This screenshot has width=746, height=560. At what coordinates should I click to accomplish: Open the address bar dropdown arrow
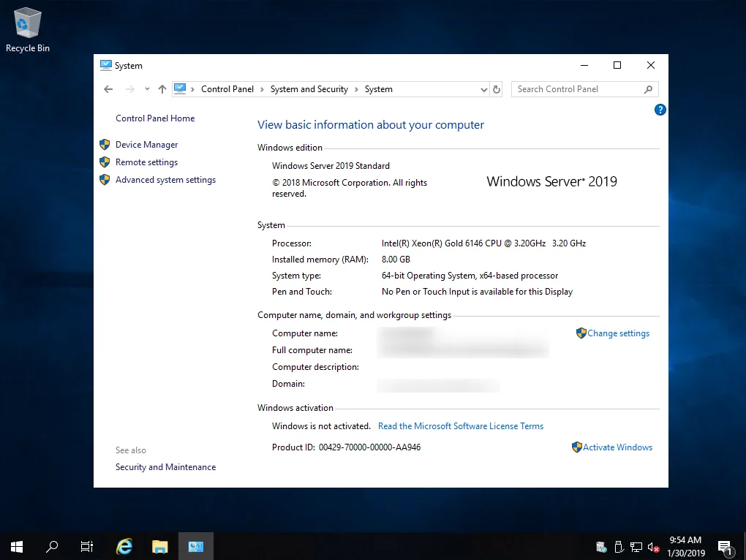pyautogui.click(x=483, y=88)
